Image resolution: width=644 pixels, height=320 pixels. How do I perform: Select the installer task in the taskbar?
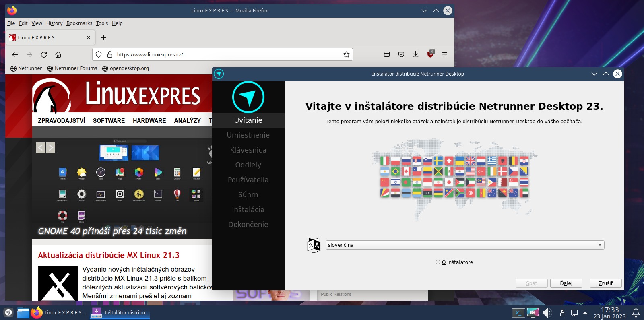[120, 312]
